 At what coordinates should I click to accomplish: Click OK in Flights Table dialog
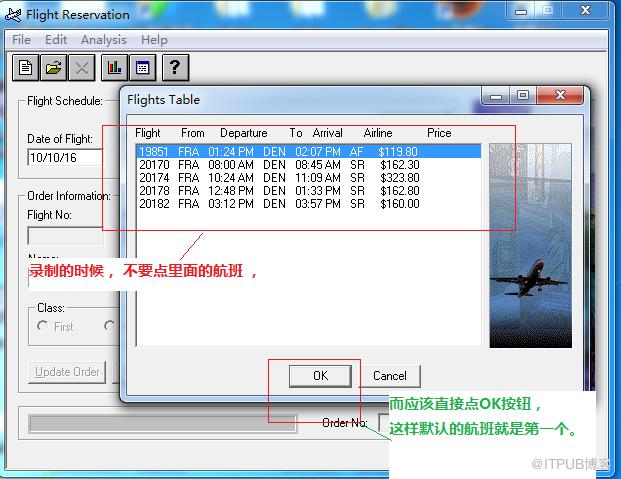(320, 376)
